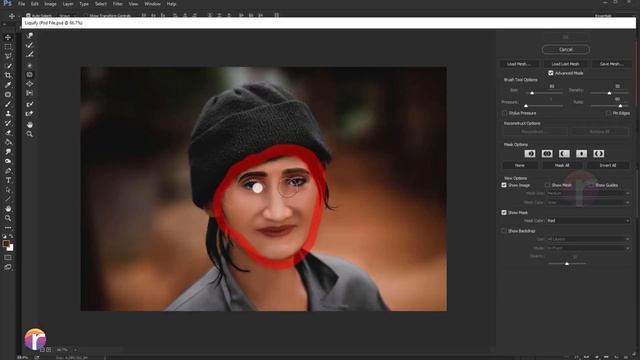Open the Mask Color dropdown
This screenshot has width=640, height=360.
click(588, 220)
